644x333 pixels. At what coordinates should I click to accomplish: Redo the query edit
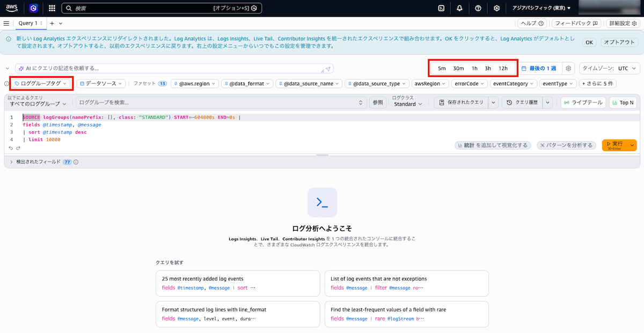(x=18, y=148)
